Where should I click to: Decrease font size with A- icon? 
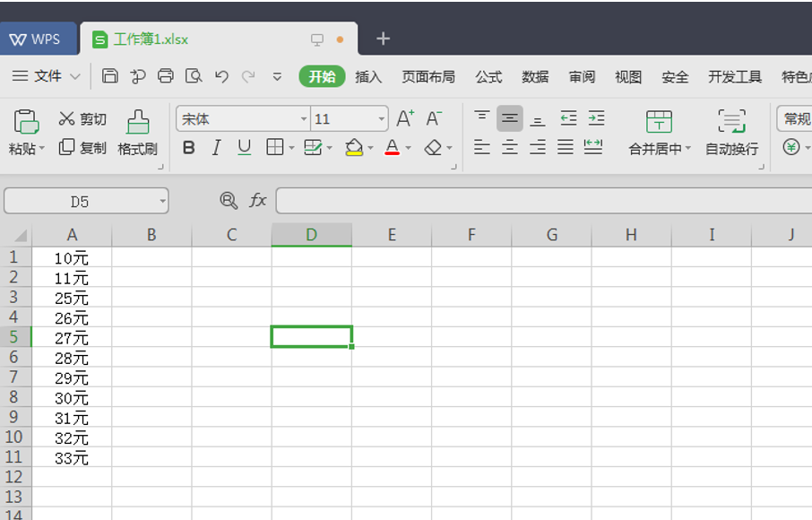point(434,118)
